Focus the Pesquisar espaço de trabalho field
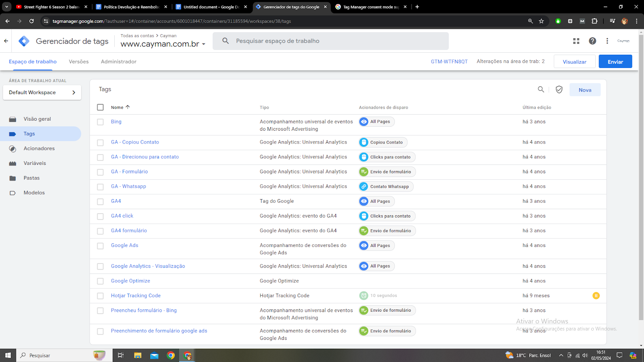 [x=330, y=41]
